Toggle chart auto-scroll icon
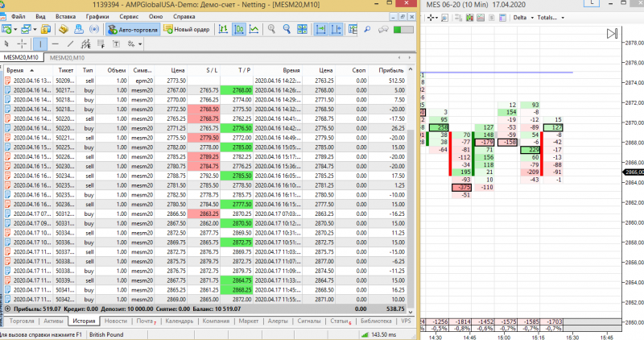This screenshot has height=340, width=644. (x=320, y=30)
